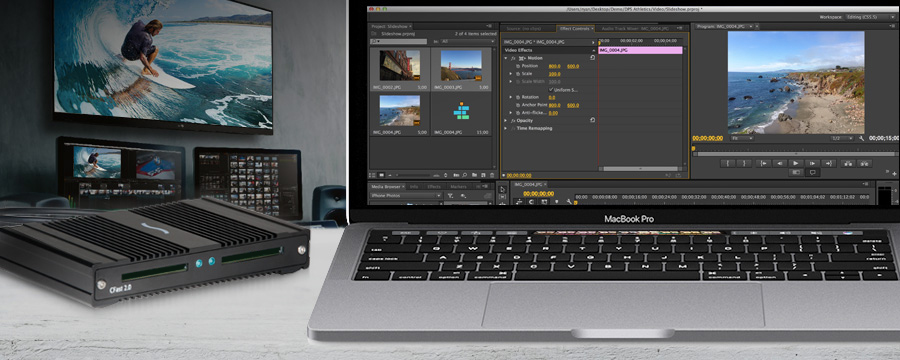The image size is (900, 360).
Task: Expand the Anti-flicker property
Action: coord(510,113)
